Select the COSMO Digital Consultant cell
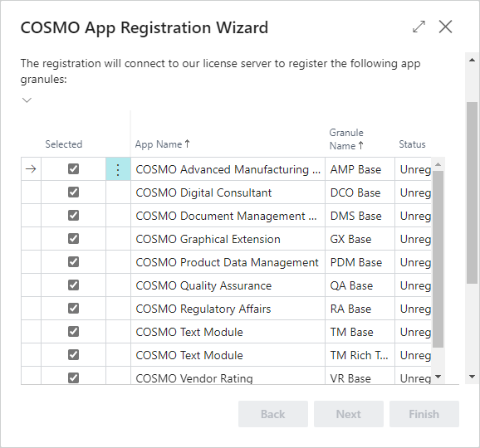The width and height of the screenshot is (480, 448). tap(228, 192)
